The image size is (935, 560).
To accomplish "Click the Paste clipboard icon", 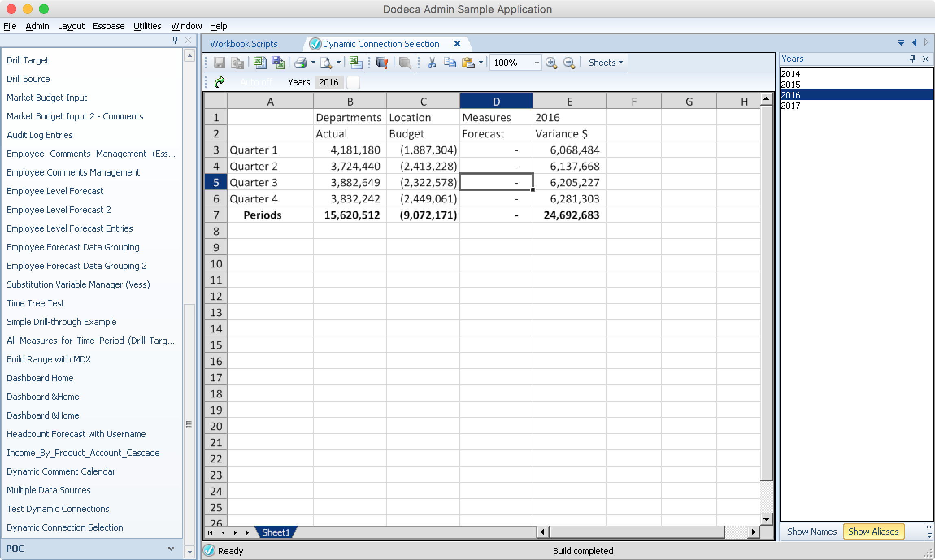I will tap(468, 63).
